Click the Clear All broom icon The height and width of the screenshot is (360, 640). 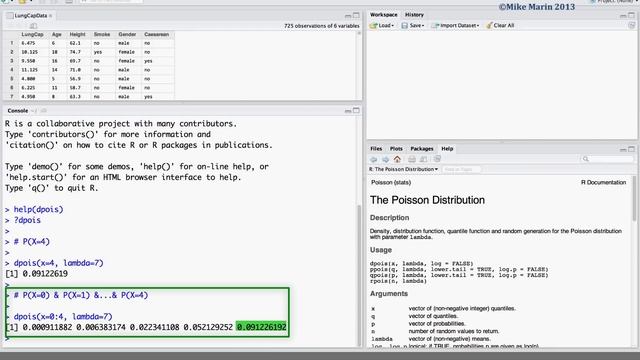pyautogui.click(x=489, y=25)
